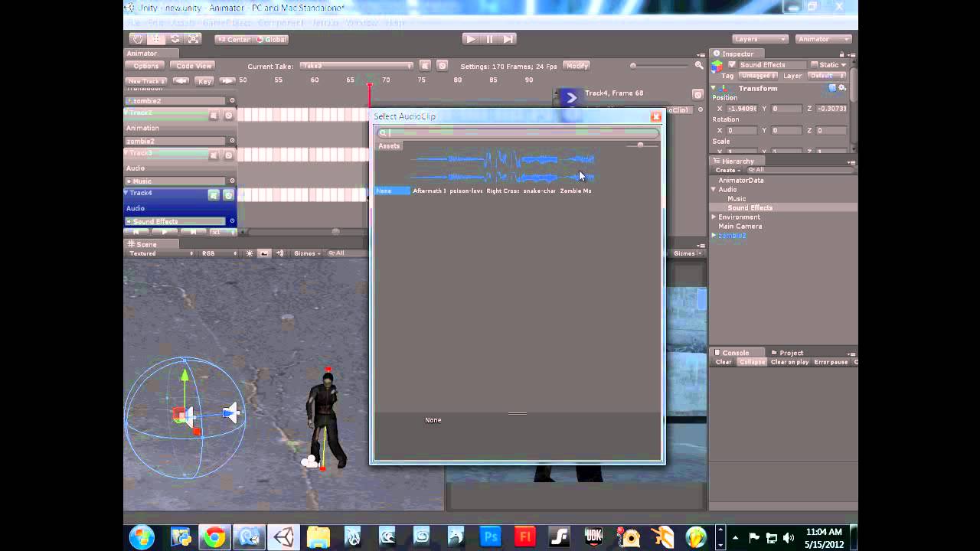Mute Track4 using its speaker toggle

pos(214,193)
